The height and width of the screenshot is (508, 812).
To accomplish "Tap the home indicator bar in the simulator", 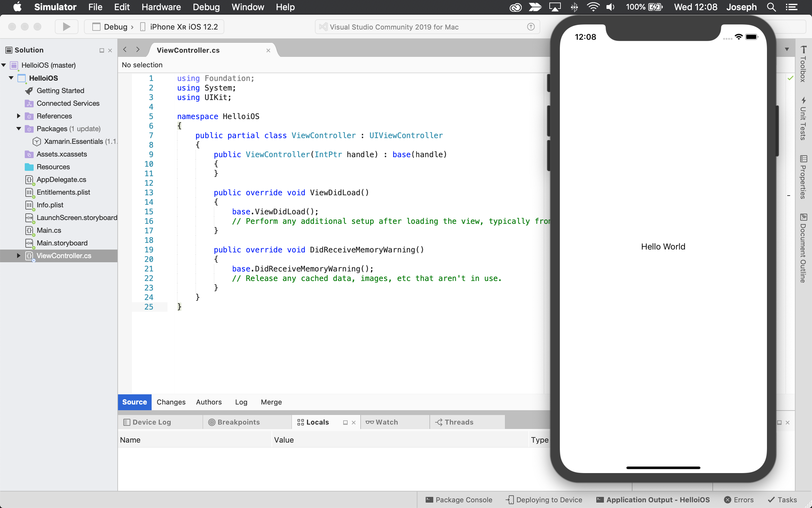I will coord(663,467).
